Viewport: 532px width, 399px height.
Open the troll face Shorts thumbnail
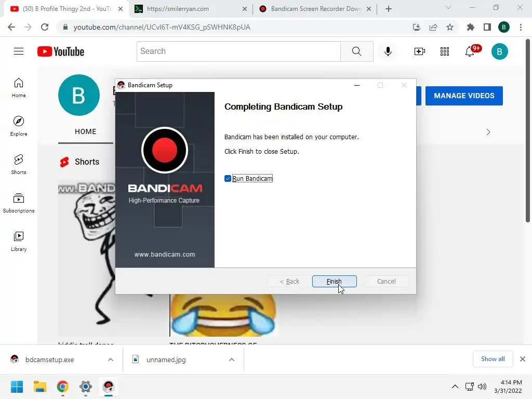(x=87, y=259)
